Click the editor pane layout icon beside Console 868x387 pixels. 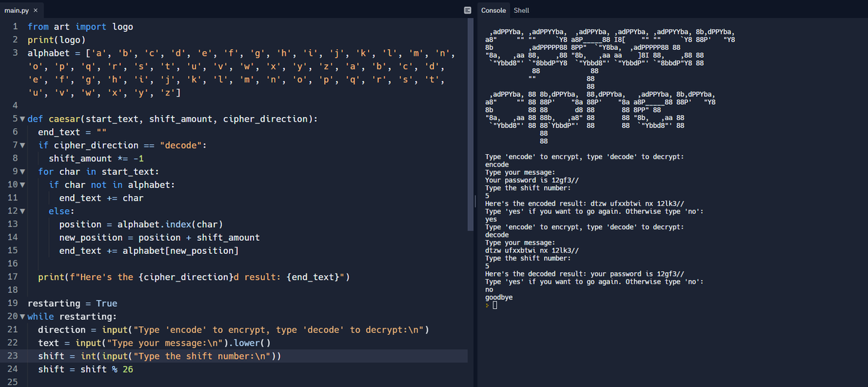[x=467, y=10]
